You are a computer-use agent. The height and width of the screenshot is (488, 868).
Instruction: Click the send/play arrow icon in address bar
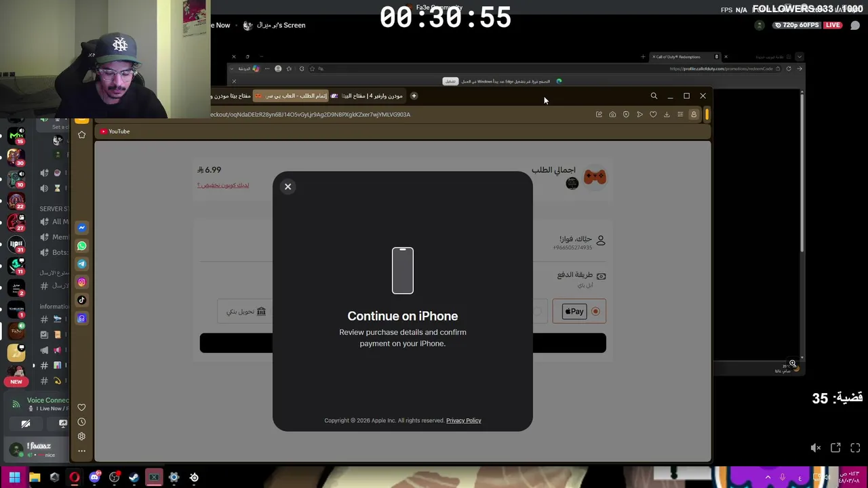(639, 115)
